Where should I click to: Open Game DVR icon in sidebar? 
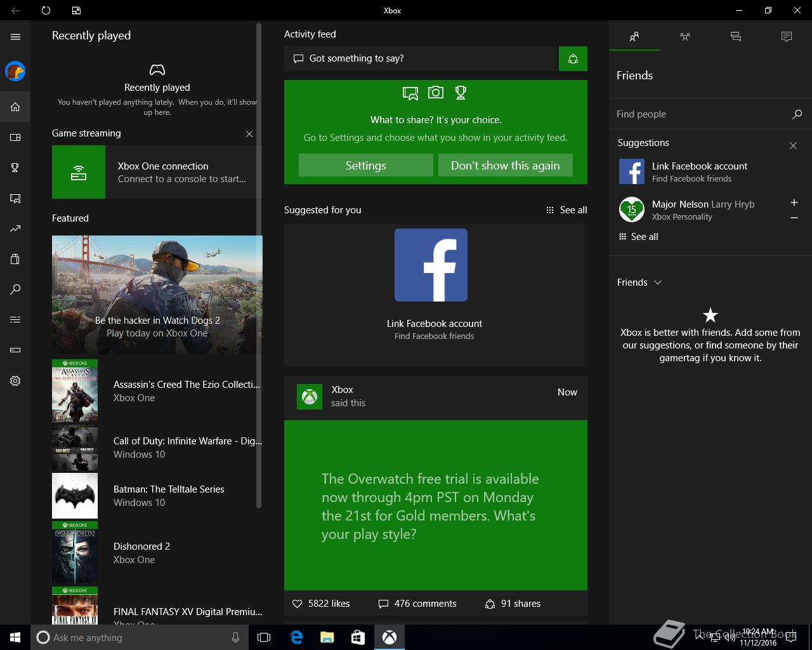pyautogui.click(x=15, y=199)
